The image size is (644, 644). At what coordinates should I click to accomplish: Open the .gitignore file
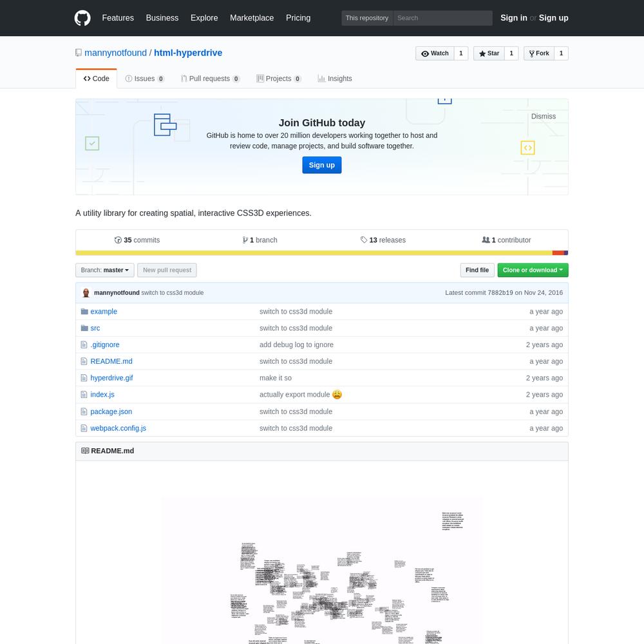[105, 345]
